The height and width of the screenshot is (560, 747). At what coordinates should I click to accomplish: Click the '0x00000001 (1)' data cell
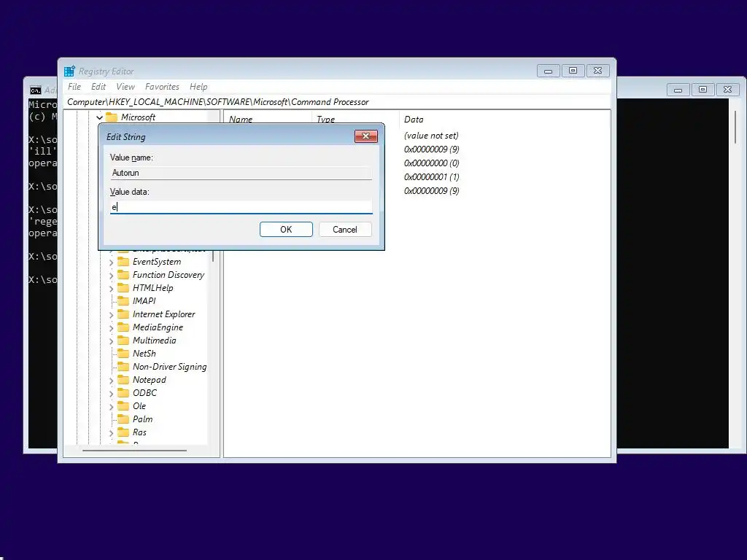point(432,177)
